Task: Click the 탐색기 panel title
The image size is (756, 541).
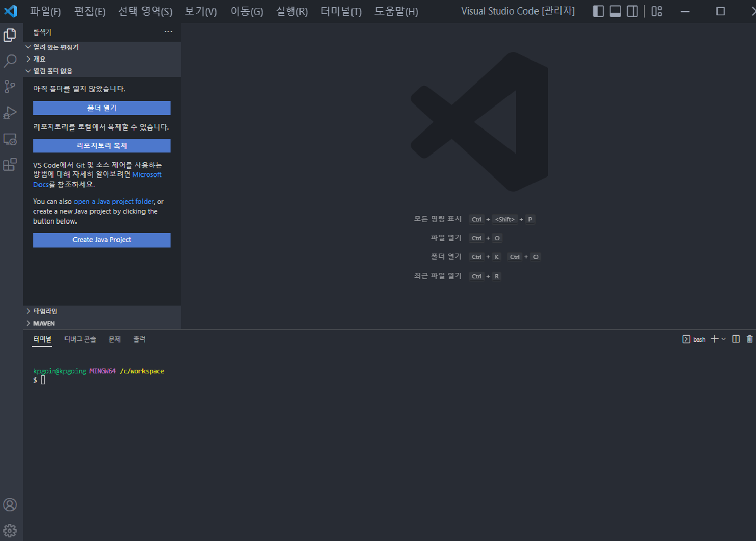Action: [x=42, y=32]
